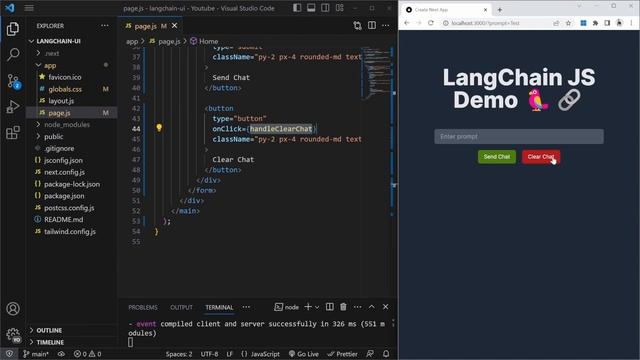This screenshot has height=360, width=640.
Task: Open tailwind.config.js in the explorer
Action: coord(70,231)
